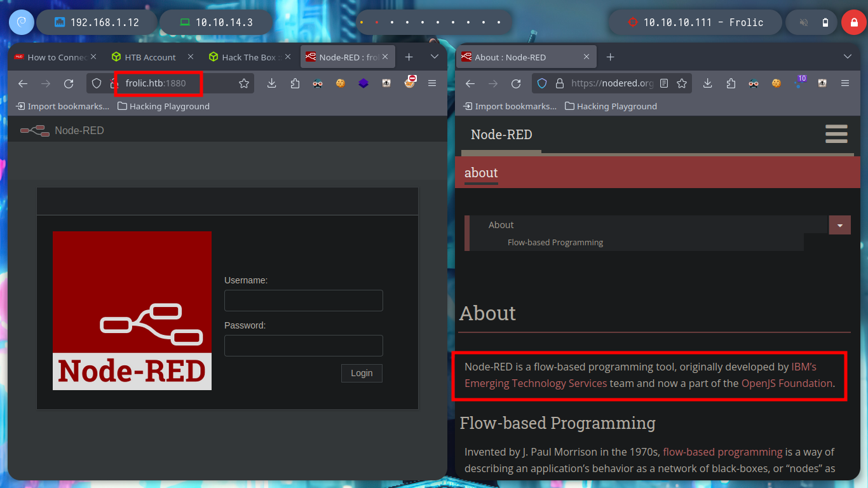Open 'Hacking Playground' folder in left browser
868x488 pixels.
pyautogui.click(x=164, y=106)
